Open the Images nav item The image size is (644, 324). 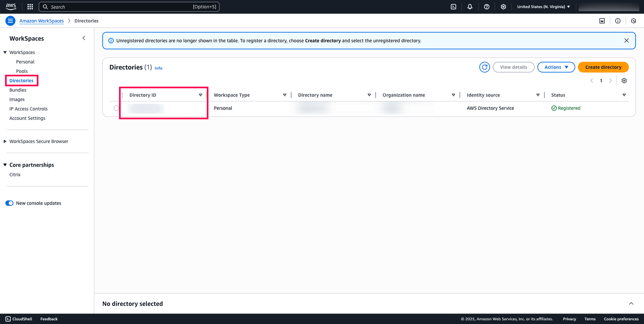click(x=17, y=99)
